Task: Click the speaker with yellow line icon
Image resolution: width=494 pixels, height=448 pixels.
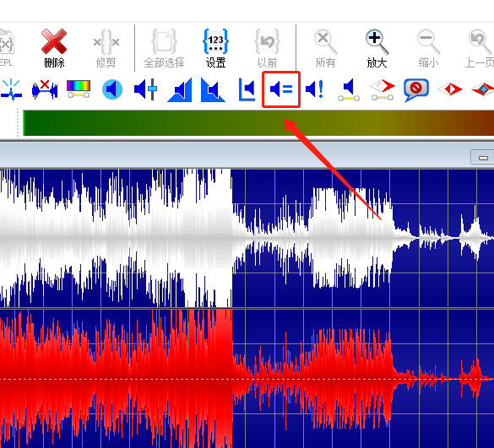Action: [349, 90]
